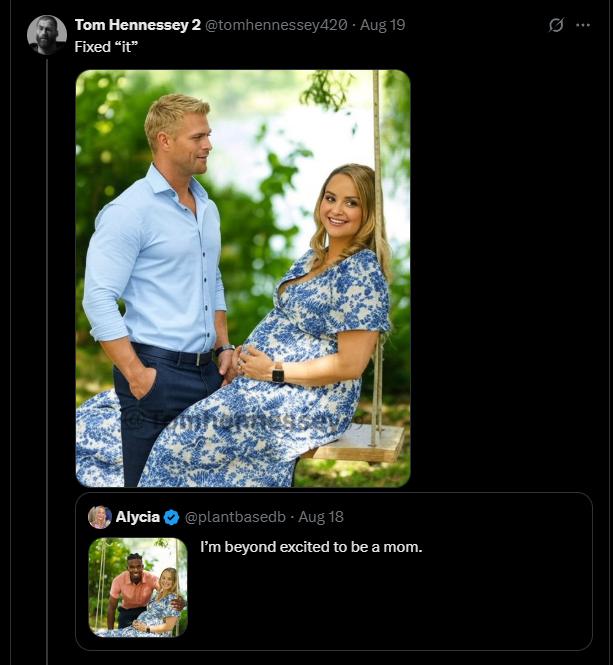Click the Alycia display name in quote
The image size is (613, 665).
(x=138, y=517)
